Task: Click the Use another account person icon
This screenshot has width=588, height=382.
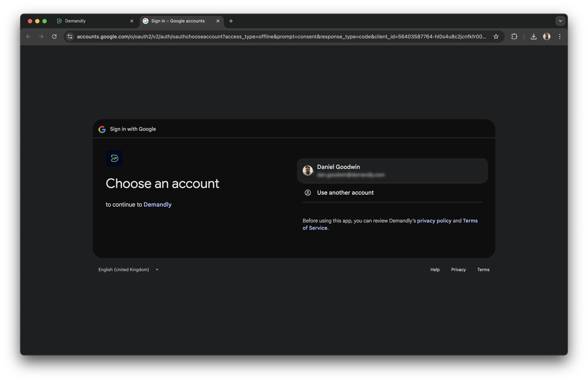Action: point(308,193)
